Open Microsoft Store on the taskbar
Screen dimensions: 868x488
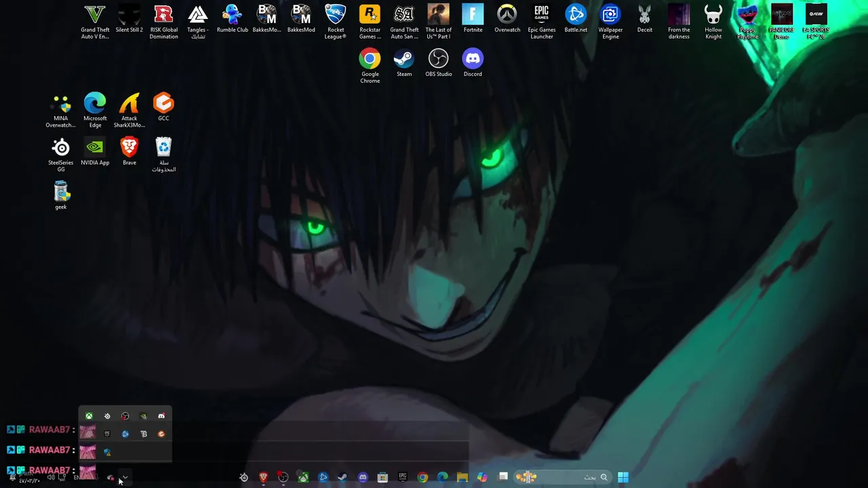[382, 477]
